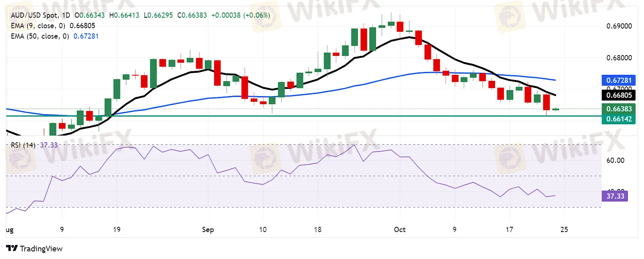Select the Oct label on the time axis
The image size is (644, 259).
click(x=400, y=230)
